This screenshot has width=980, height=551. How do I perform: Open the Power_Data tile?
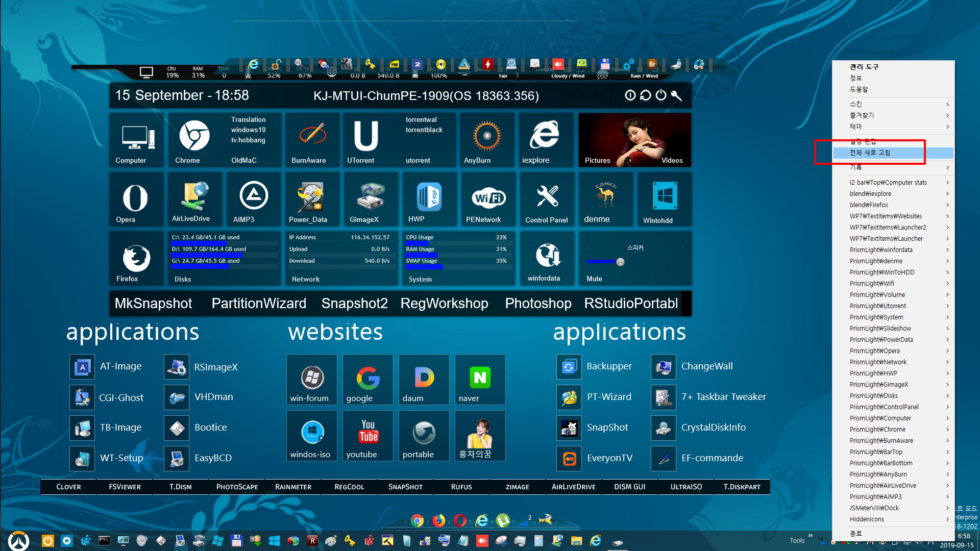point(312,199)
